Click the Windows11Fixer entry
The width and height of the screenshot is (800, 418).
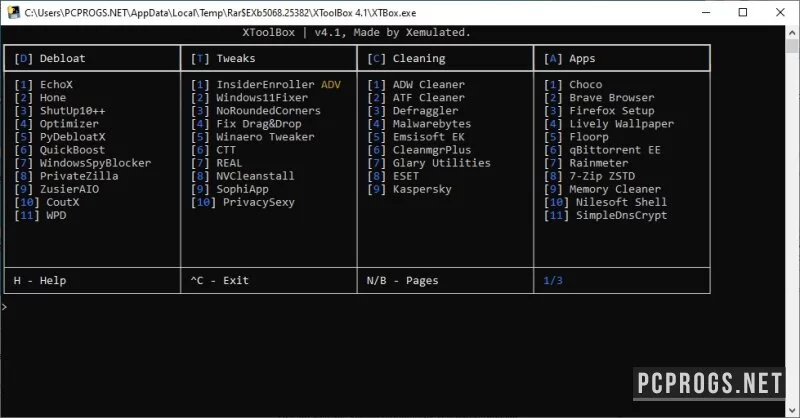pyautogui.click(x=249, y=98)
